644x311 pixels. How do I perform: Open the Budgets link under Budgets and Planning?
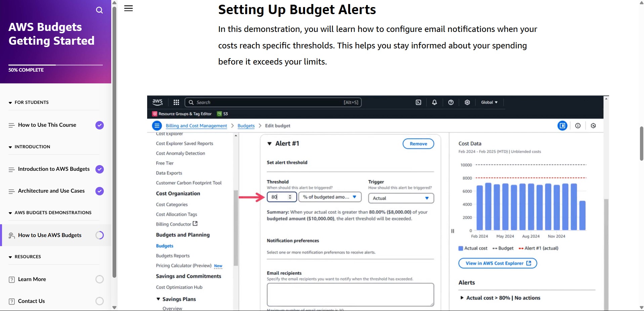pos(165,246)
